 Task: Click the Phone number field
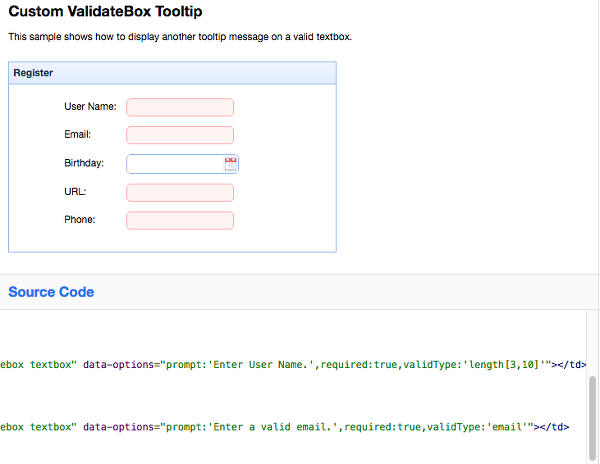tap(180, 220)
